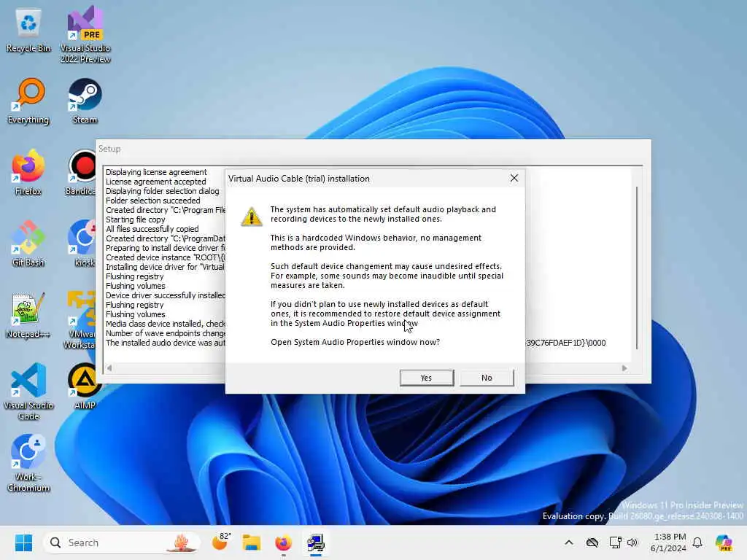Expand hidden system tray icons chevron
Image resolution: width=747 pixels, height=560 pixels.
click(x=569, y=542)
